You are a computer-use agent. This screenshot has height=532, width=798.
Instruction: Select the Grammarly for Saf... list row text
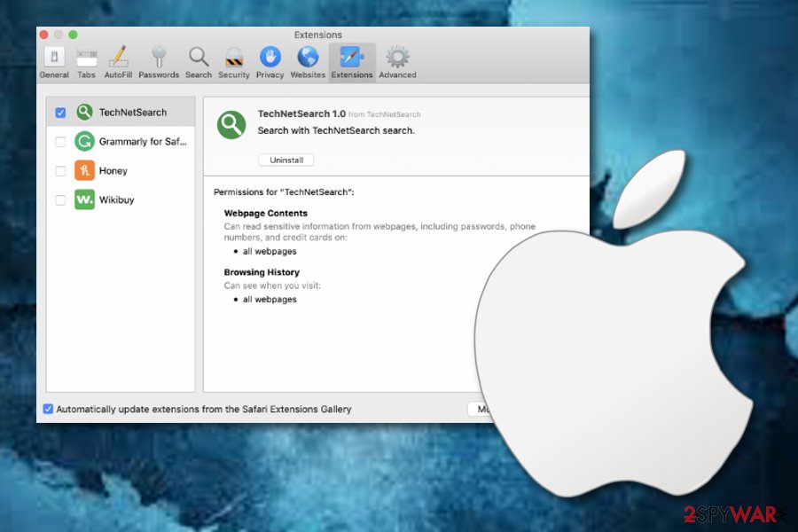[143, 142]
